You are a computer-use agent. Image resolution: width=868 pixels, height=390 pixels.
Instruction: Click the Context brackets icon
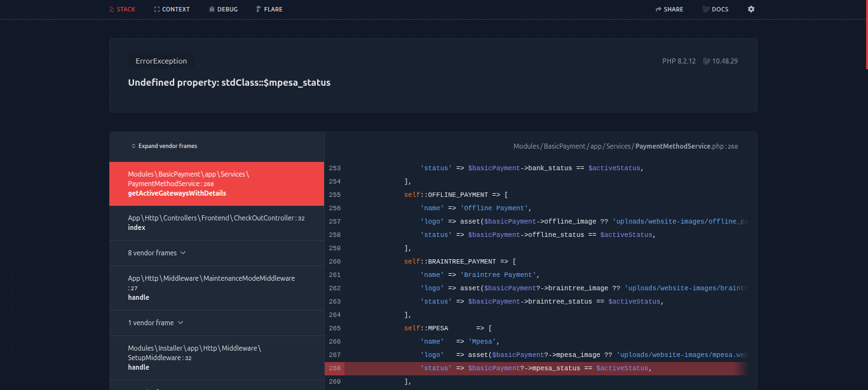click(x=157, y=10)
